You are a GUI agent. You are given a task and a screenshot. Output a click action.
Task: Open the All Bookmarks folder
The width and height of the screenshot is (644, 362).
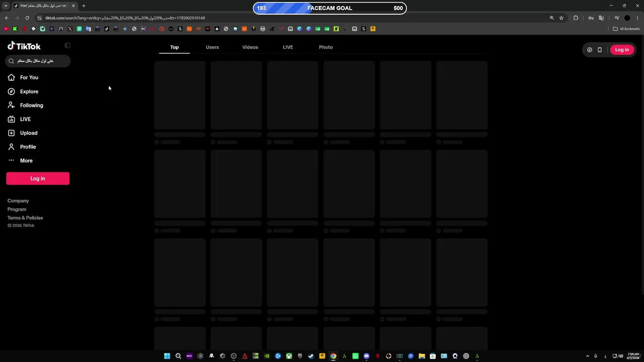coord(626,29)
